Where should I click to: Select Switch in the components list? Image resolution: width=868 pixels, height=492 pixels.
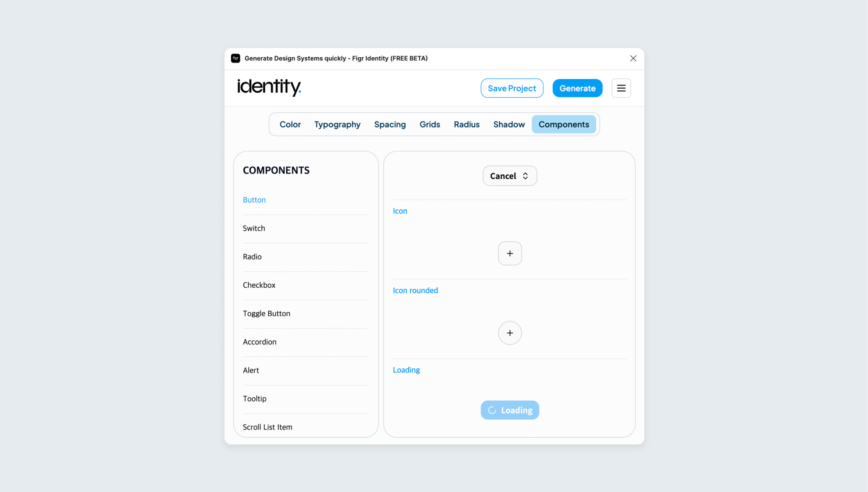(306, 228)
